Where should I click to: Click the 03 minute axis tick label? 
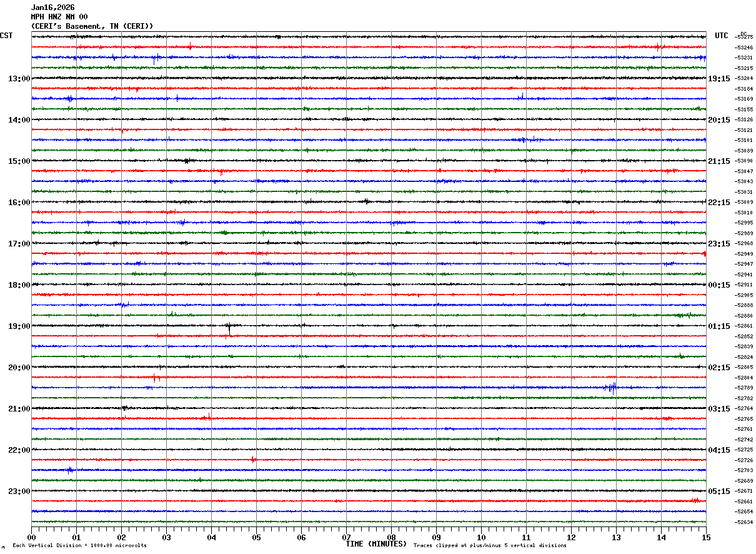[166, 537]
